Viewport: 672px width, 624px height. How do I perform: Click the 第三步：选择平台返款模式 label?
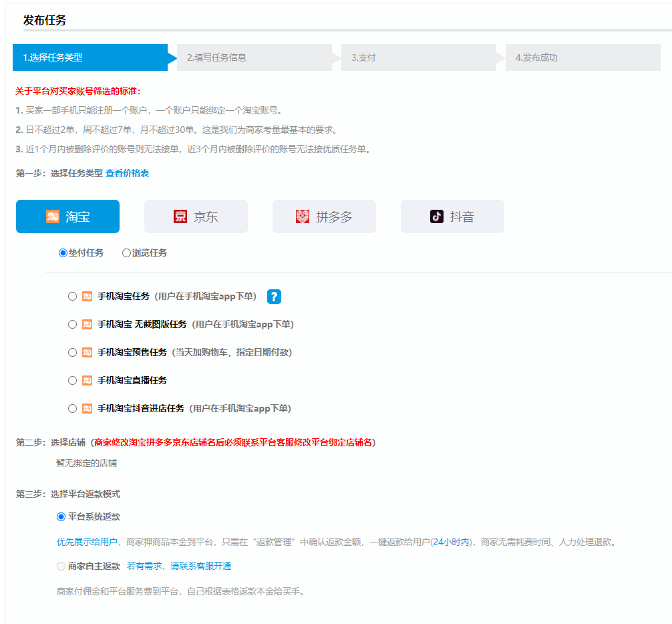(68, 494)
